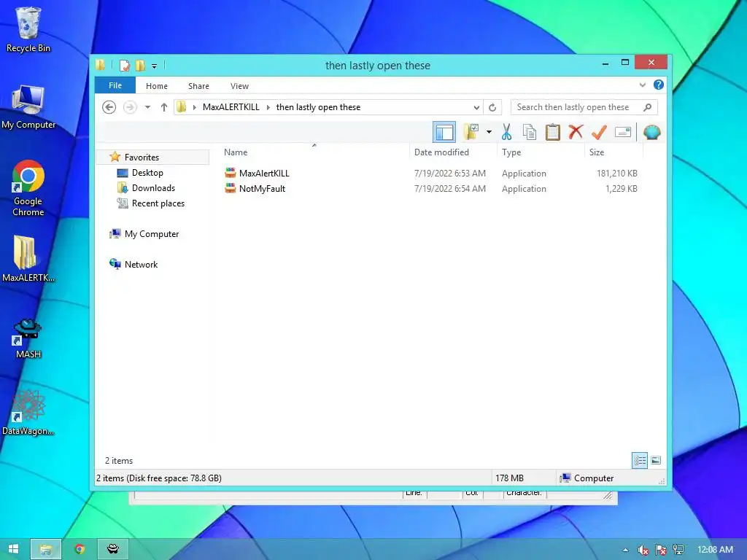This screenshot has height=560, width=747.
Task: Select the DataWagon desktop shortcut
Action: pyautogui.click(x=28, y=413)
